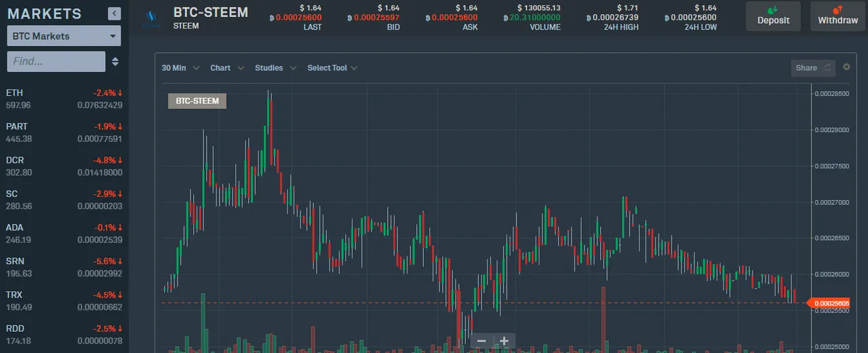Image resolution: width=868 pixels, height=353 pixels.
Task: Click the Share chart button
Action: 813,67
